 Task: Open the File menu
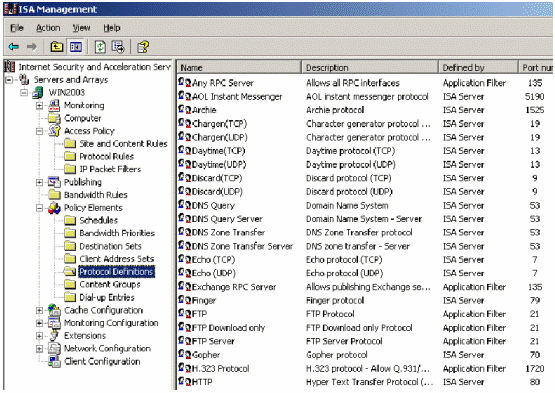[x=17, y=28]
